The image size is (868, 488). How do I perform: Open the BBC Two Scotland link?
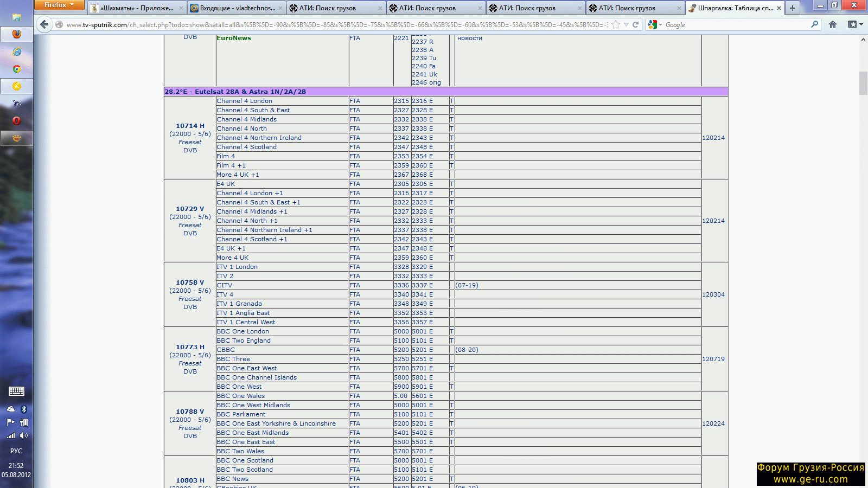point(245,470)
